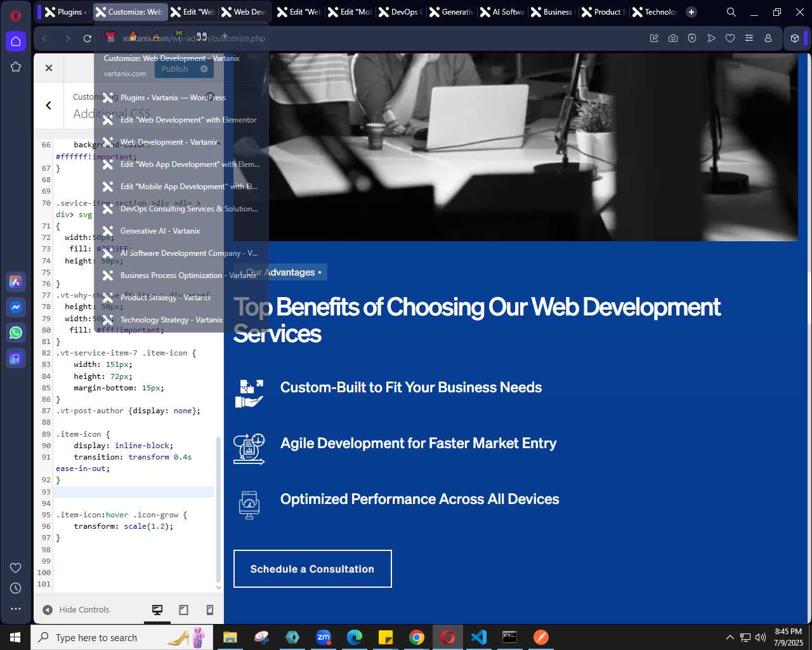Reload the current page
Image resolution: width=812 pixels, height=650 pixels.
tap(88, 39)
